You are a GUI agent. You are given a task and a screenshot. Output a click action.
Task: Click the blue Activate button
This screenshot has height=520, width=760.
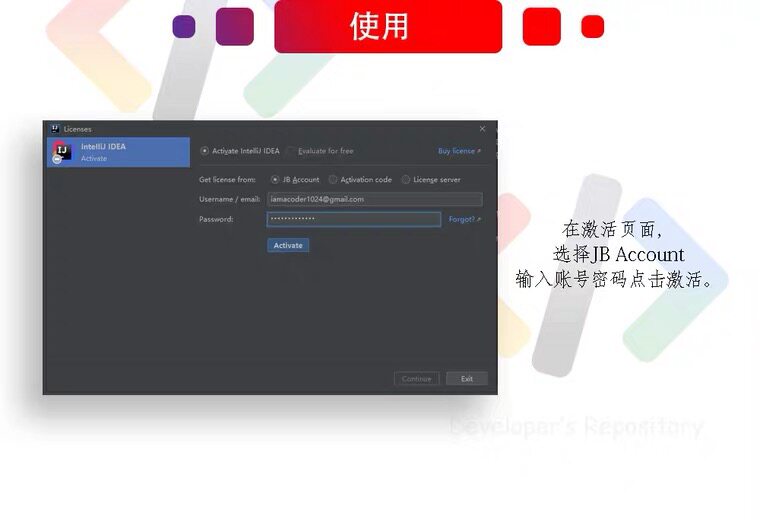(288, 245)
